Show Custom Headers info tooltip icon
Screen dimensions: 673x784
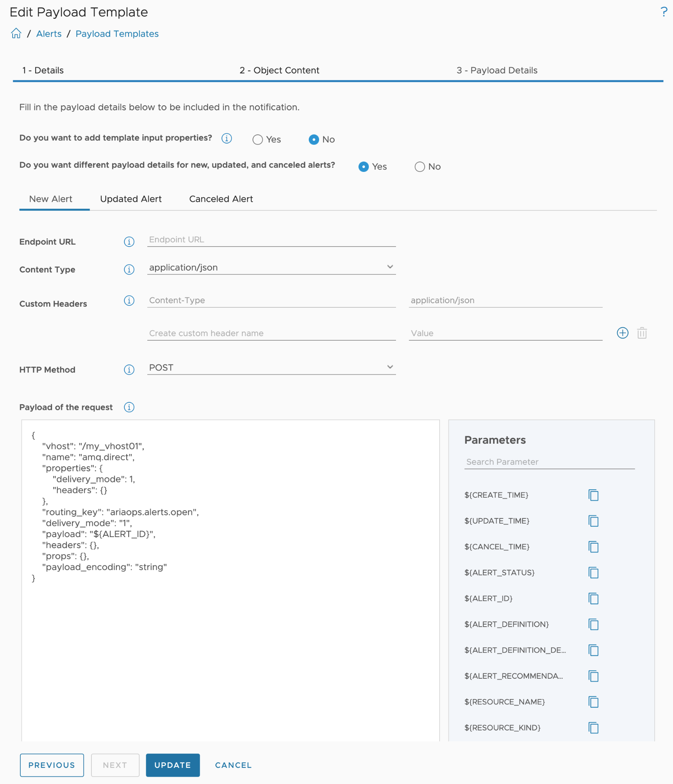129,301
